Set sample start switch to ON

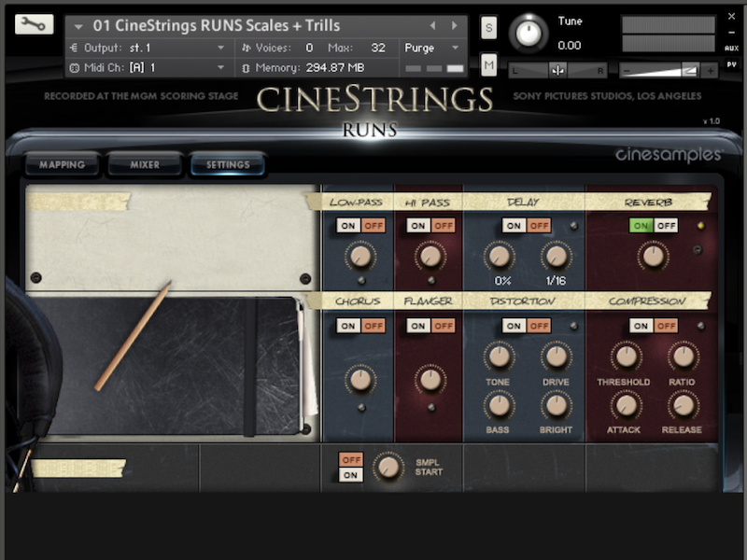click(351, 475)
